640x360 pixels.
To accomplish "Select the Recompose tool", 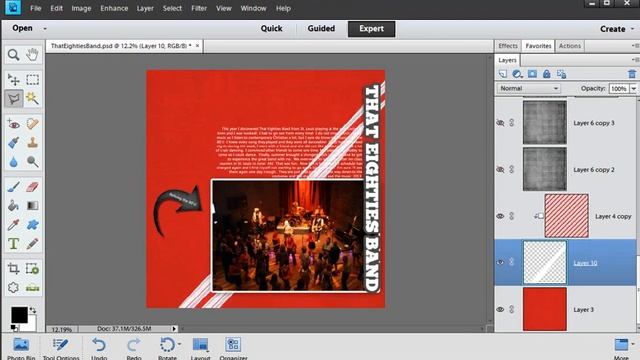I will (32, 269).
